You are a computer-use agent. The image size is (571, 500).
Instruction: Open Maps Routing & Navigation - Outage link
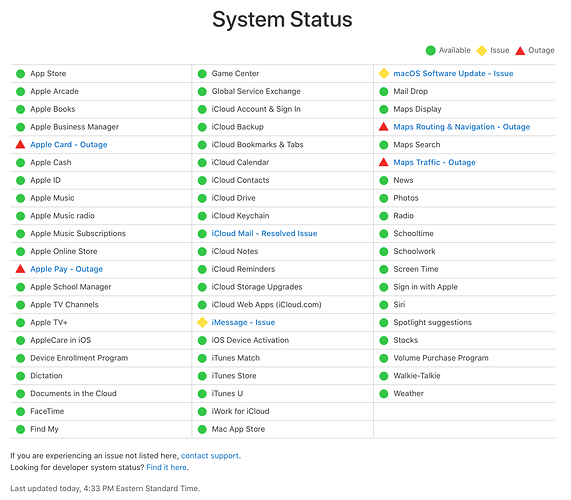point(462,127)
